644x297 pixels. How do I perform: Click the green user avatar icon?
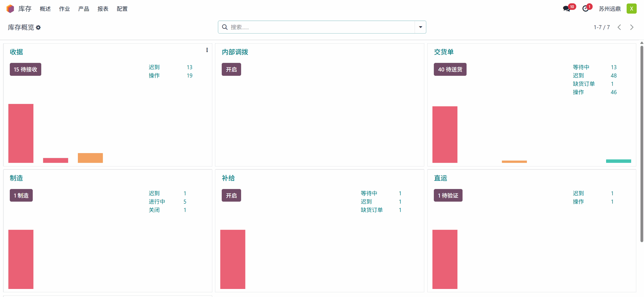click(x=631, y=9)
